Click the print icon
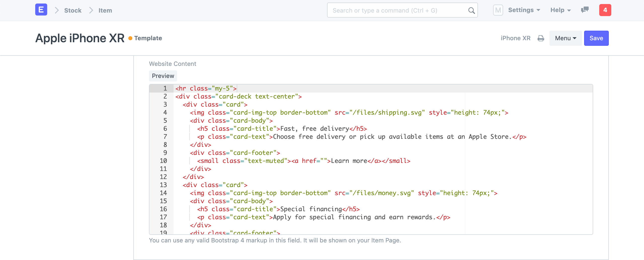The height and width of the screenshot is (260, 644). 541,38
